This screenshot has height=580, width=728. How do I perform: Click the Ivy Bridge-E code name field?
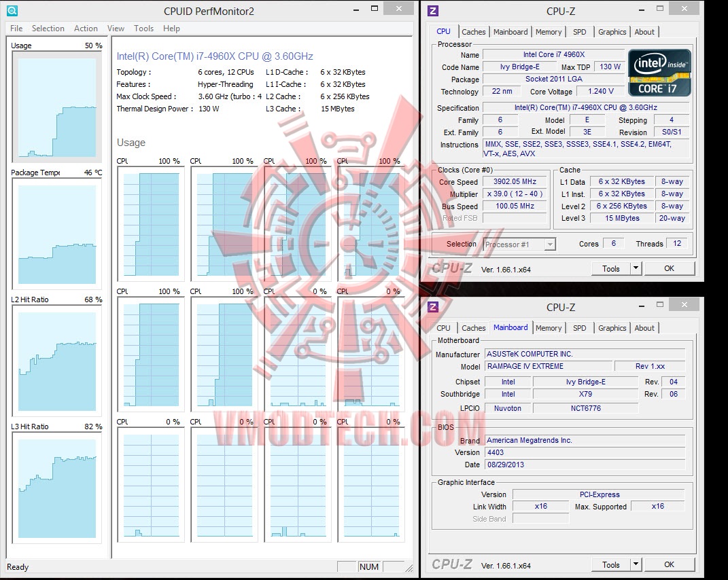point(519,67)
